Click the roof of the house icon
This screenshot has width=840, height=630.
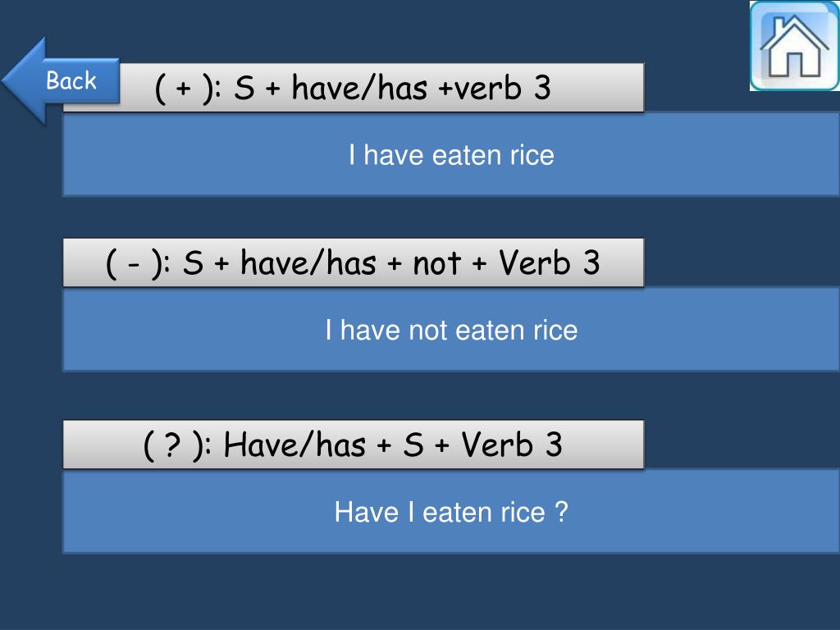coord(795,32)
